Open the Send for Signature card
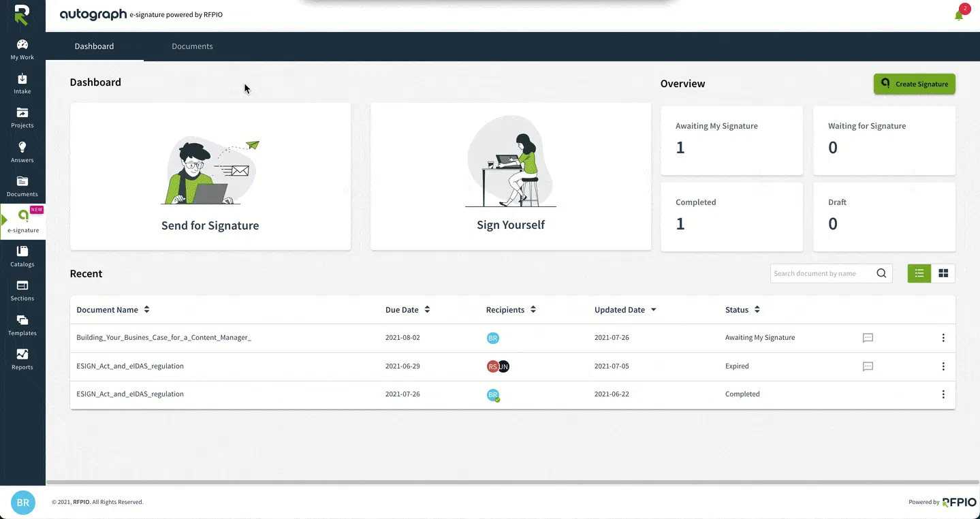The width and height of the screenshot is (980, 519). pos(210,176)
